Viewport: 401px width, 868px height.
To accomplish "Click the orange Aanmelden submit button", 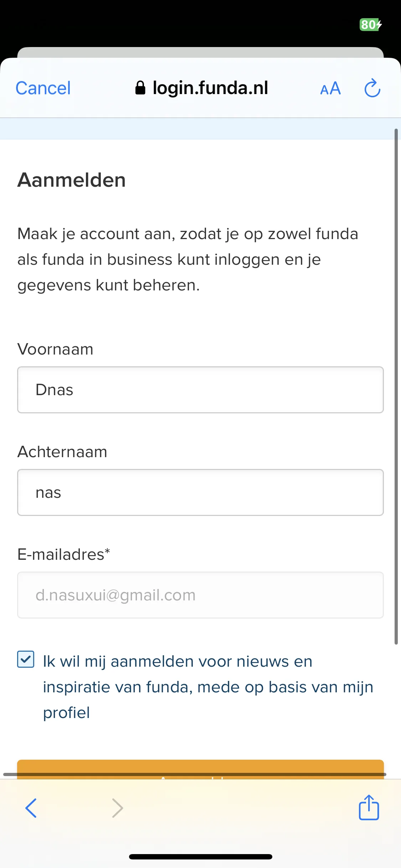I will [x=200, y=769].
